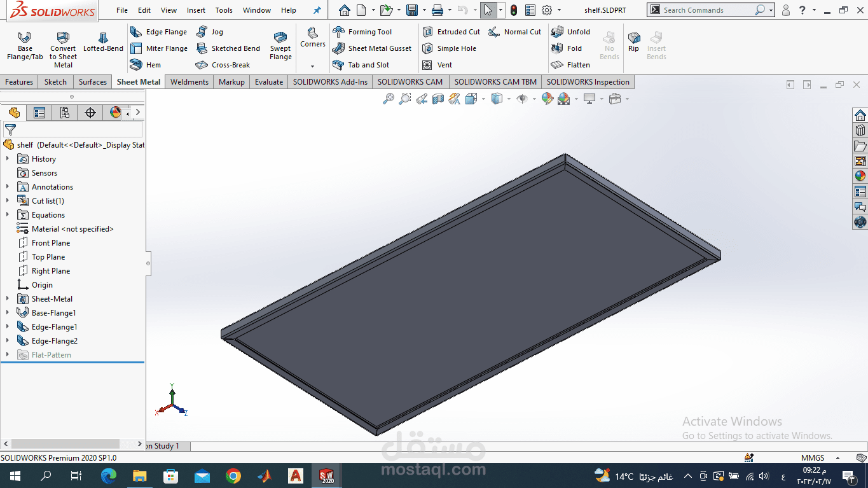The image size is (868, 488).
Task: Open the Zoom to Fit view tool
Action: [388, 99]
